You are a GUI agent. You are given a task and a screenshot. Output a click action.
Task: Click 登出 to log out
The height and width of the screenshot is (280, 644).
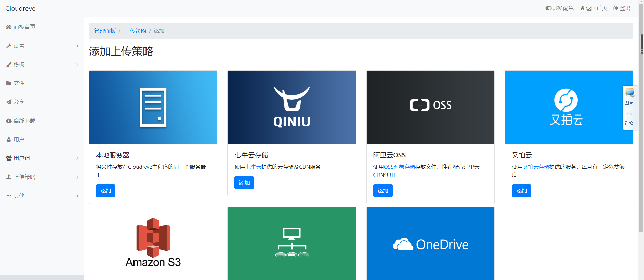coord(622,8)
